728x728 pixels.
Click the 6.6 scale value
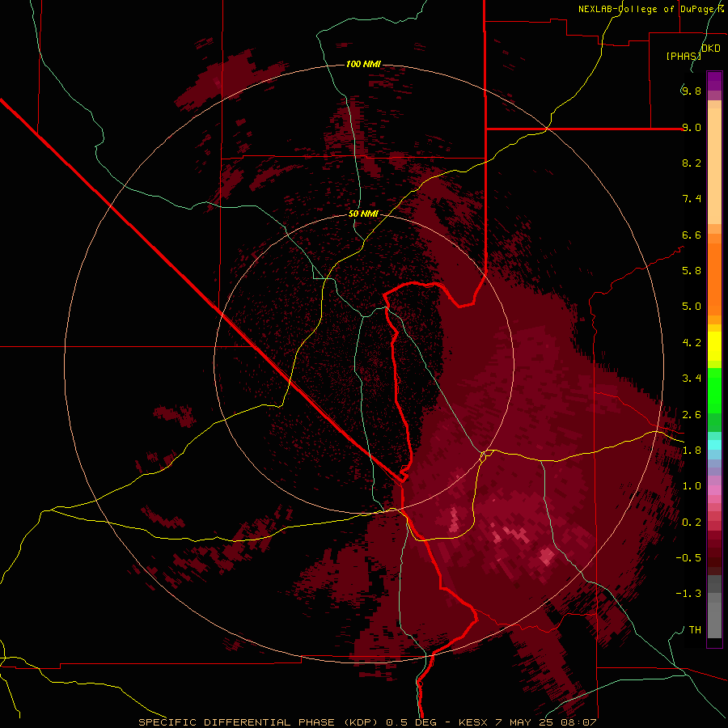(x=692, y=235)
